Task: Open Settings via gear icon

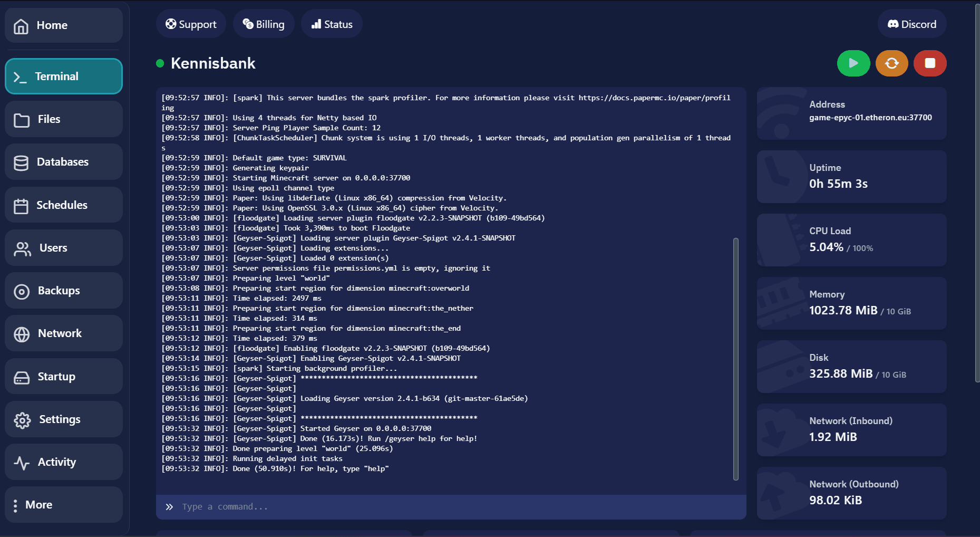Action: [x=22, y=420]
